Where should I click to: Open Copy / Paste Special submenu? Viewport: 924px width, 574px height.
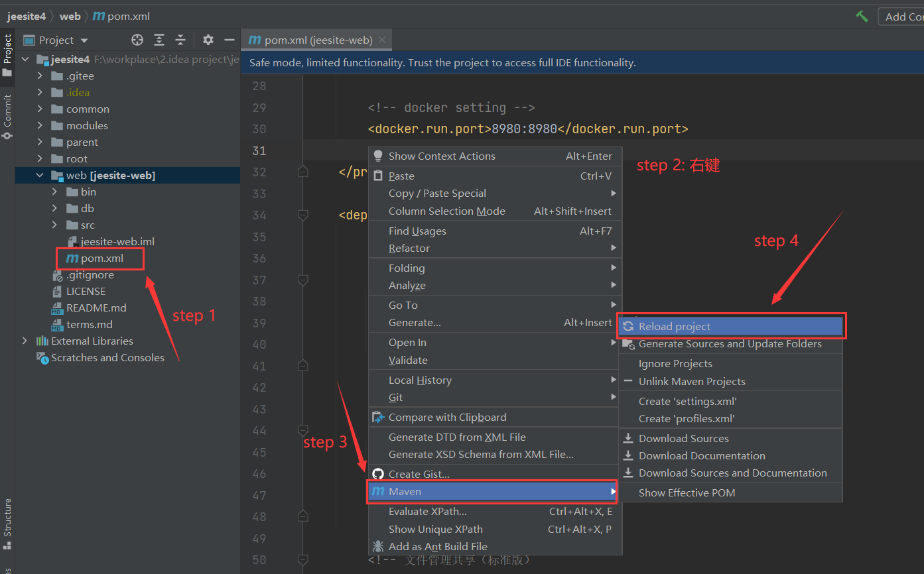(x=495, y=193)
